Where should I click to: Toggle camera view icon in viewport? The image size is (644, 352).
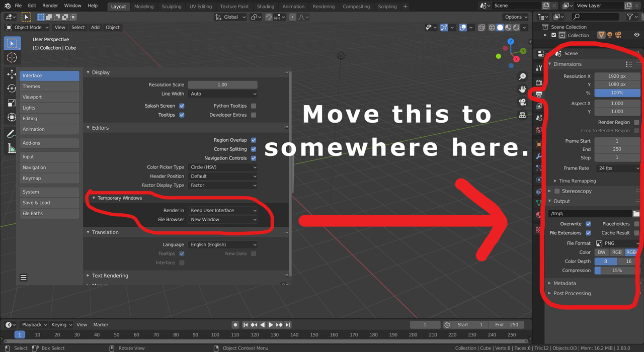(523, 103)
